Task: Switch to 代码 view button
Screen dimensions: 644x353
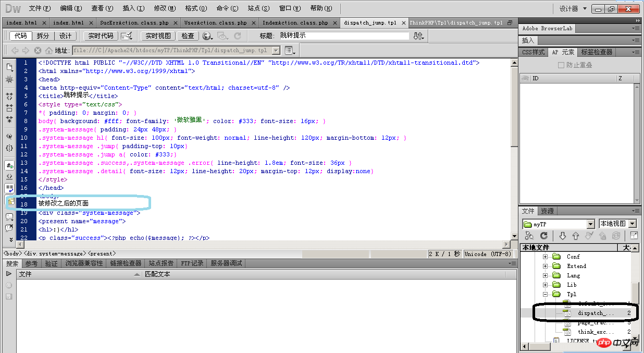Action: click(x=20, y=36)
